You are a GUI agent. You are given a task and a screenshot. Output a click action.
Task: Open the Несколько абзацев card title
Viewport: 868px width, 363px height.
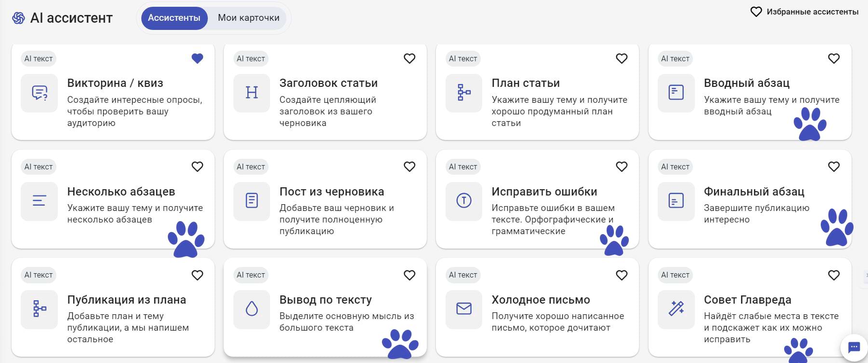(x=121, y=192)
